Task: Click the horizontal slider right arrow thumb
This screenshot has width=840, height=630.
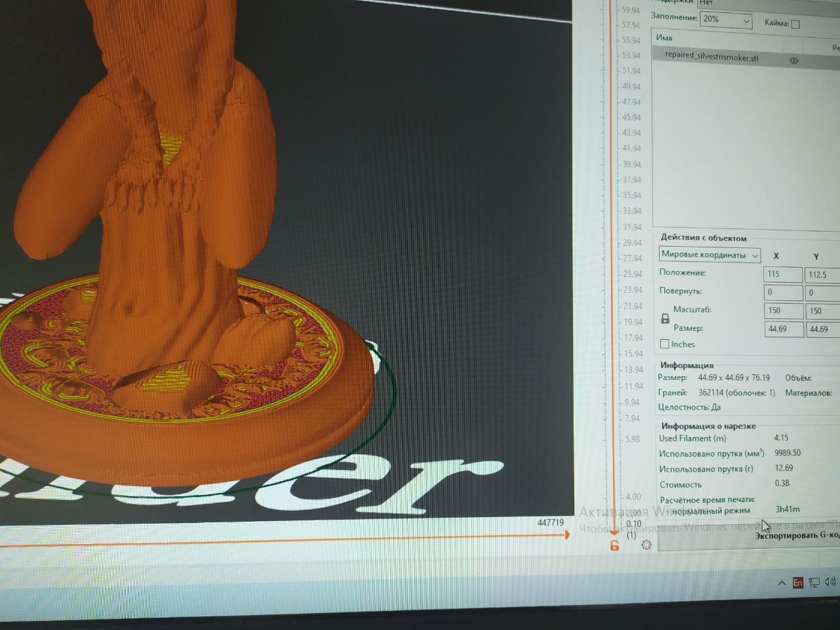Action: (x=566, y=535)
